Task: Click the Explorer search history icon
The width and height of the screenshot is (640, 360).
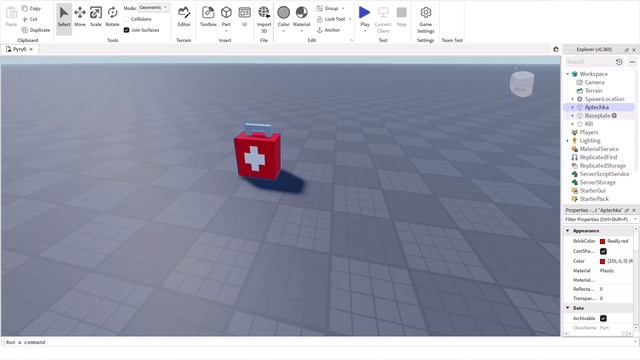Action: pos(619,62)
